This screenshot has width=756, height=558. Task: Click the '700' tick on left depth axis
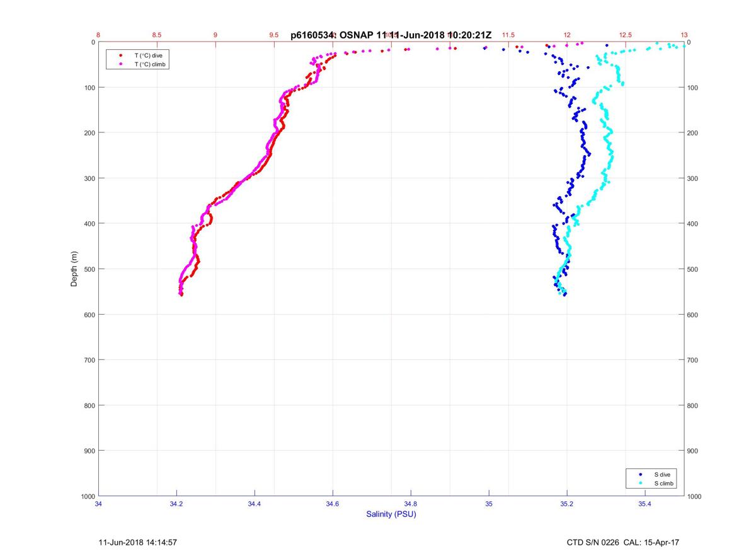[89, 360]
